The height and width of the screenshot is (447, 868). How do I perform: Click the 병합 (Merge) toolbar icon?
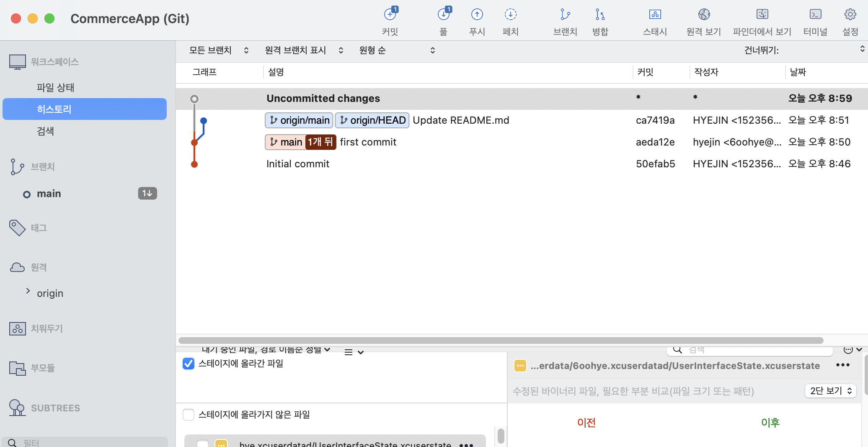599,20
